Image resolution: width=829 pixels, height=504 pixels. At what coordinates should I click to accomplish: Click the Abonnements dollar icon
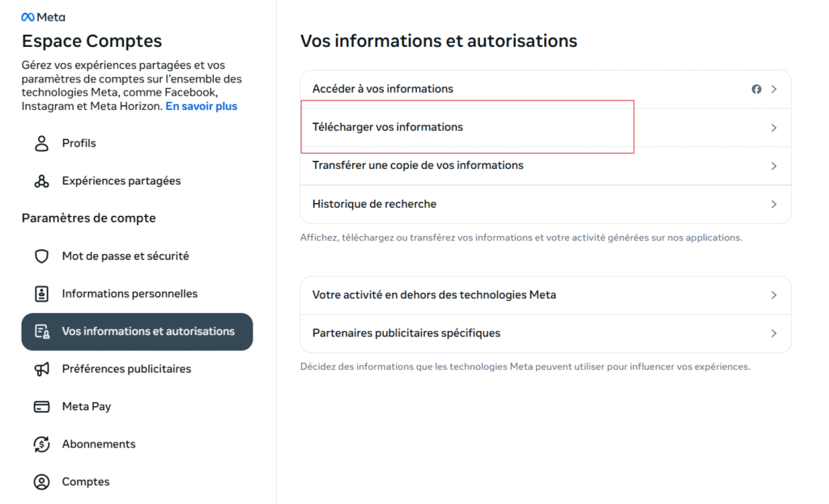(41, 444)
